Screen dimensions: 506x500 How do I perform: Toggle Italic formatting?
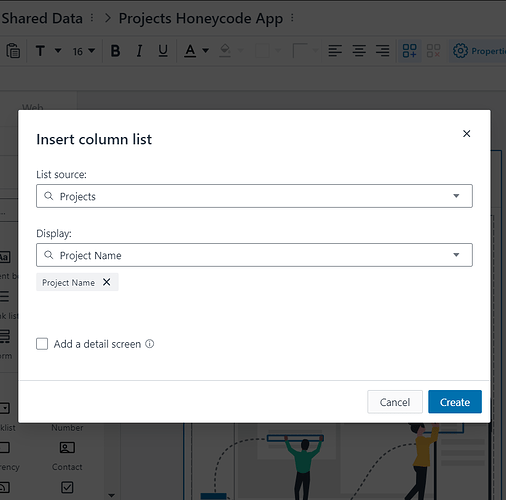(x=139, y=51)
